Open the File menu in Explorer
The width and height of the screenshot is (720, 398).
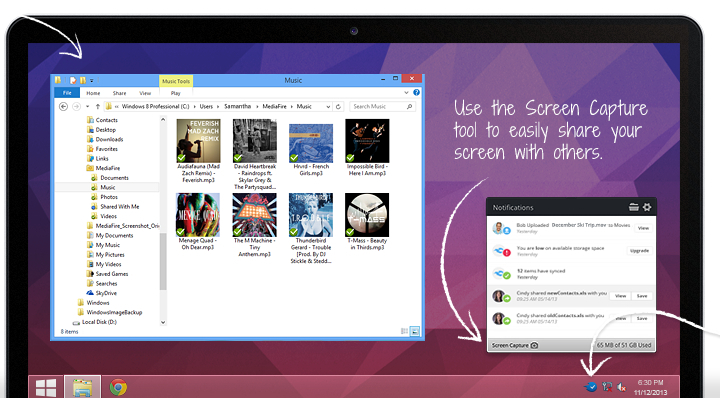(x=67, y=93)
